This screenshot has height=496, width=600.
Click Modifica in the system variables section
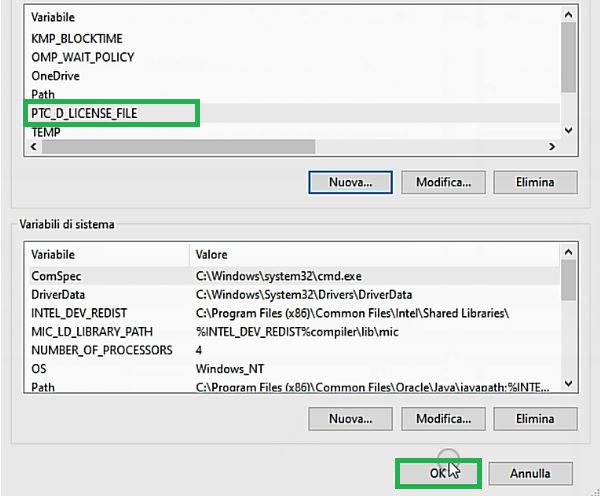(x=443, y=419)
